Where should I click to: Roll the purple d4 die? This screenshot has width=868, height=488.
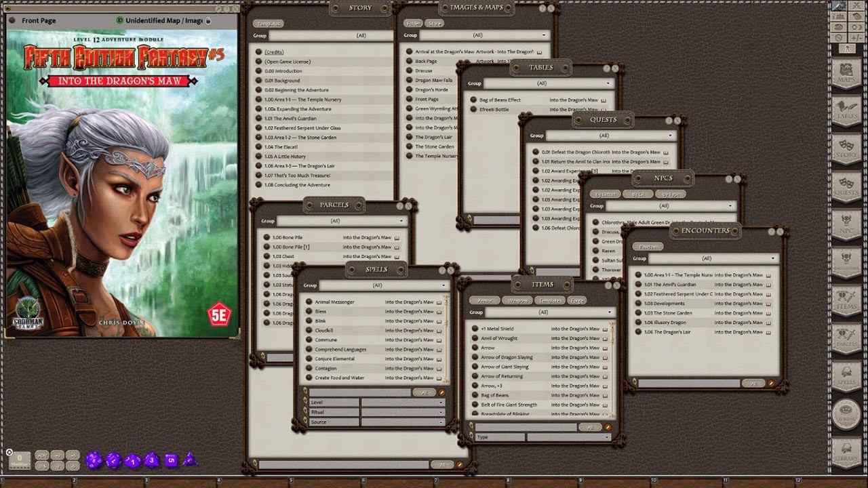[189, 461]
